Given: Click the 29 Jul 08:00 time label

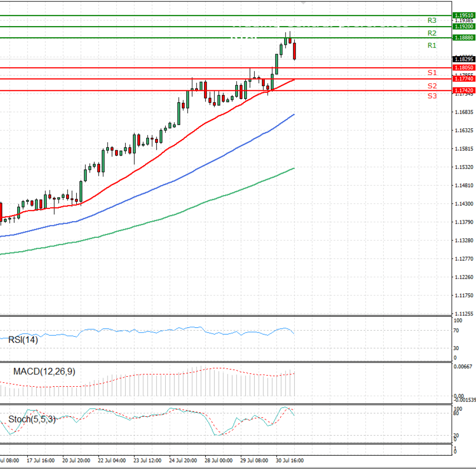Looking at the screenshot, I should pyautogui.click(x=254, y=460).
